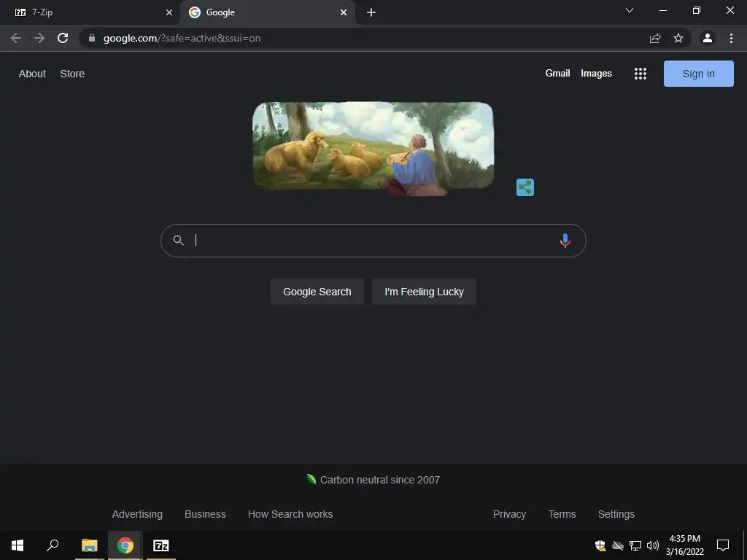Open the Settings footer menu
Viewport: 747px width, 560px height.
coord(616,514)
